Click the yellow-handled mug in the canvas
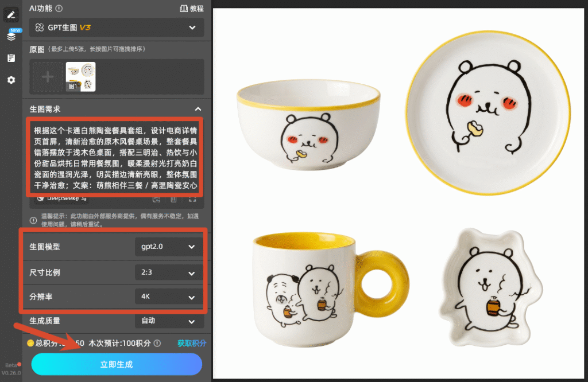 (330, 289)
